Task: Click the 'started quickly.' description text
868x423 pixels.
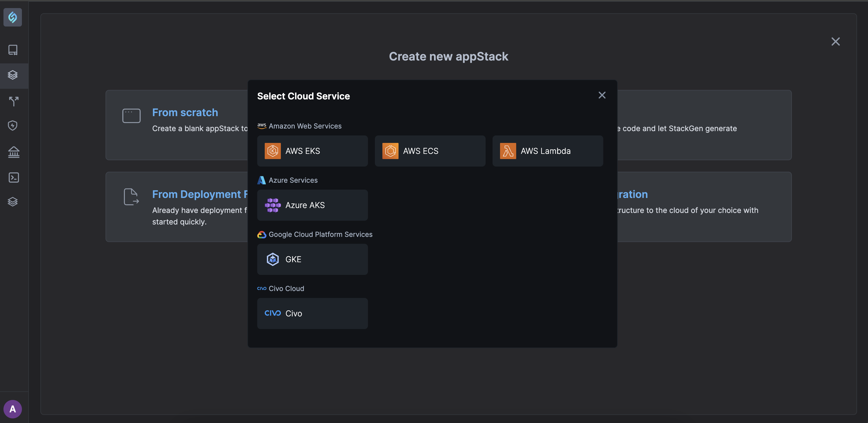Action: click(x=179, y=222)
